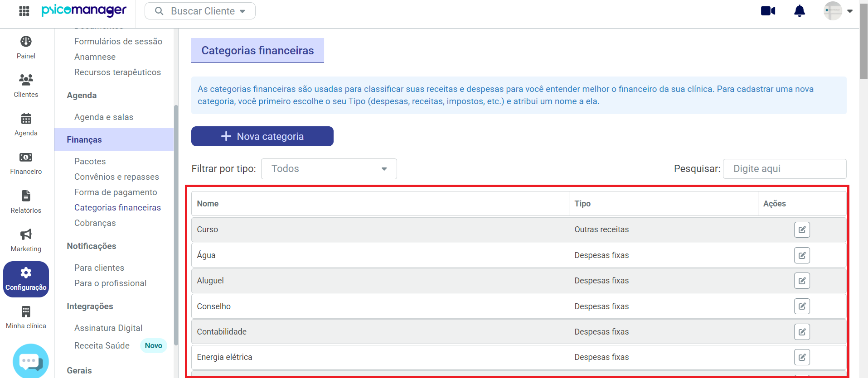Open Para o profissional notifications

(110, 283)
